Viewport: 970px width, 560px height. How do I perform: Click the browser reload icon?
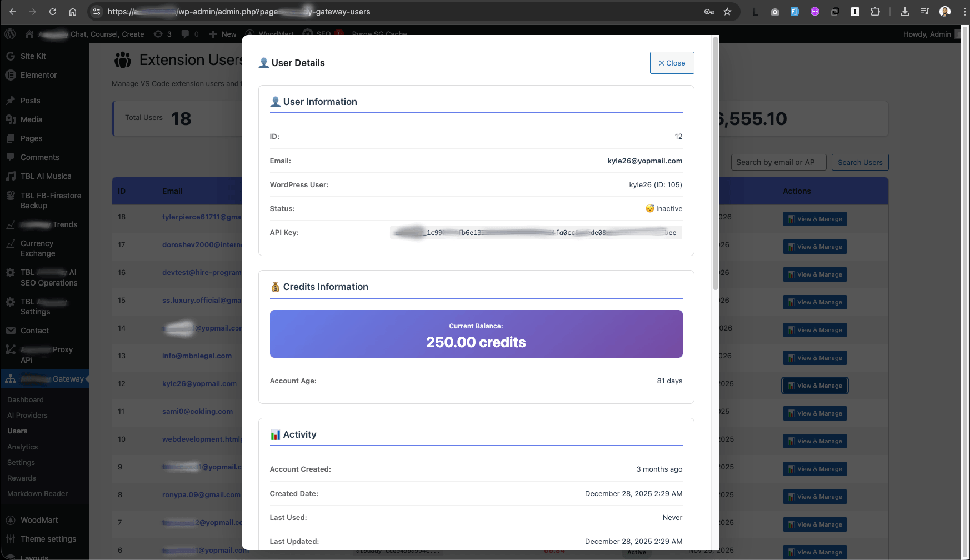coord(53,12)
